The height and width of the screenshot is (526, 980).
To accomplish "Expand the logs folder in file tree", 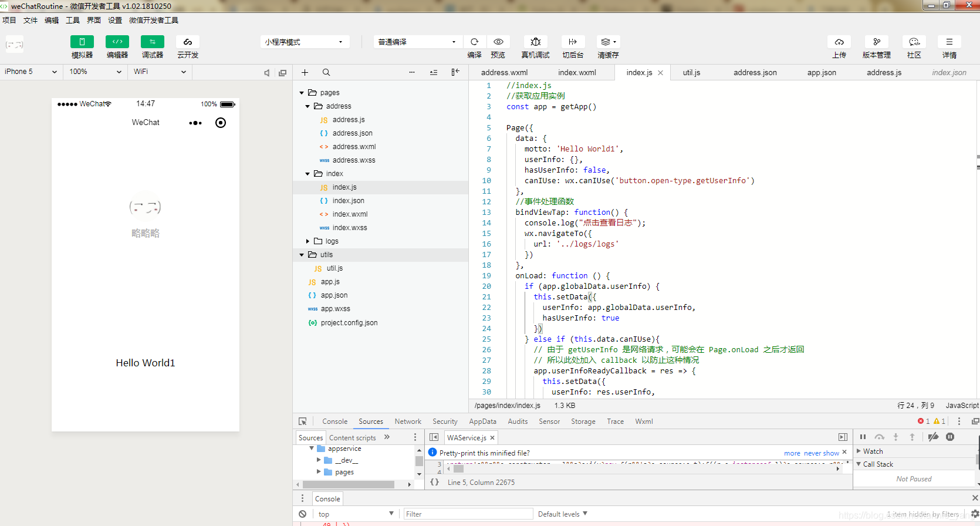I will [307, 241].
